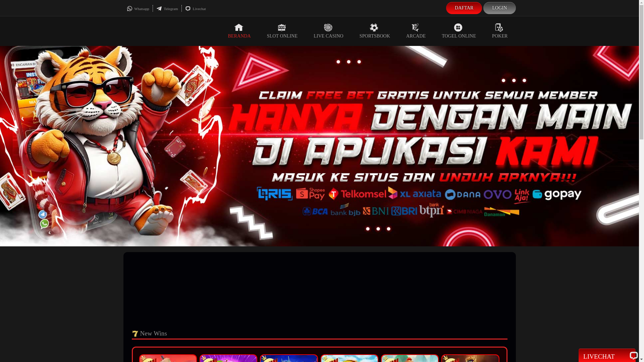644x362 pixels.
Task: Open the Whatsapp contact link
Action: coord(138,9)
